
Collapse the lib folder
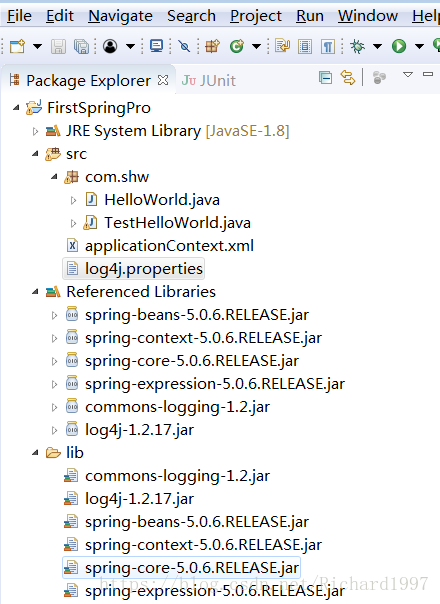pos(35,453)
